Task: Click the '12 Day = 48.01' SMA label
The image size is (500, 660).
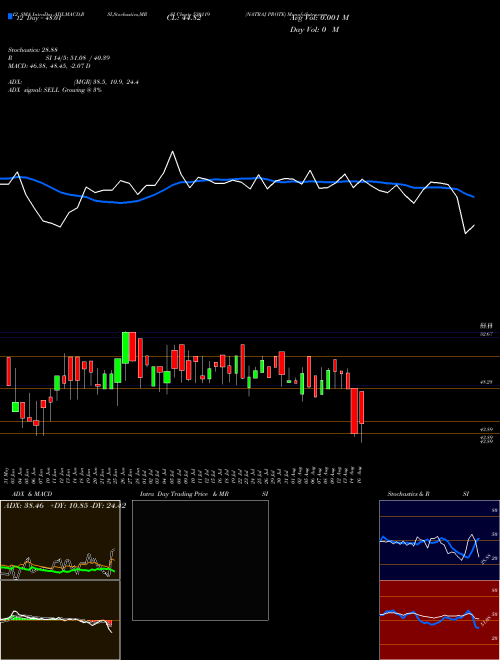Action: click(38, 18)
